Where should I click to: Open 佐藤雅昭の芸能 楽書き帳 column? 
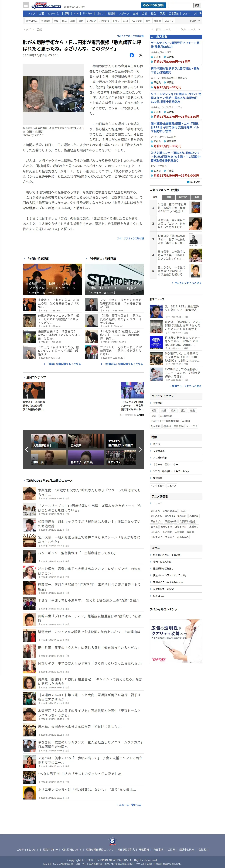tap(167, 555)
